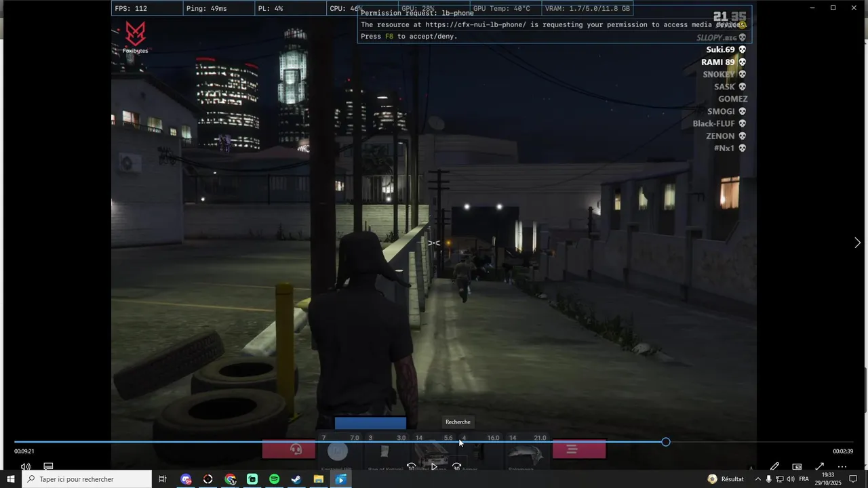Open the microphone tray icon
Screen dimensions: 868x488
pyautogui.click(x=769, y=479)
